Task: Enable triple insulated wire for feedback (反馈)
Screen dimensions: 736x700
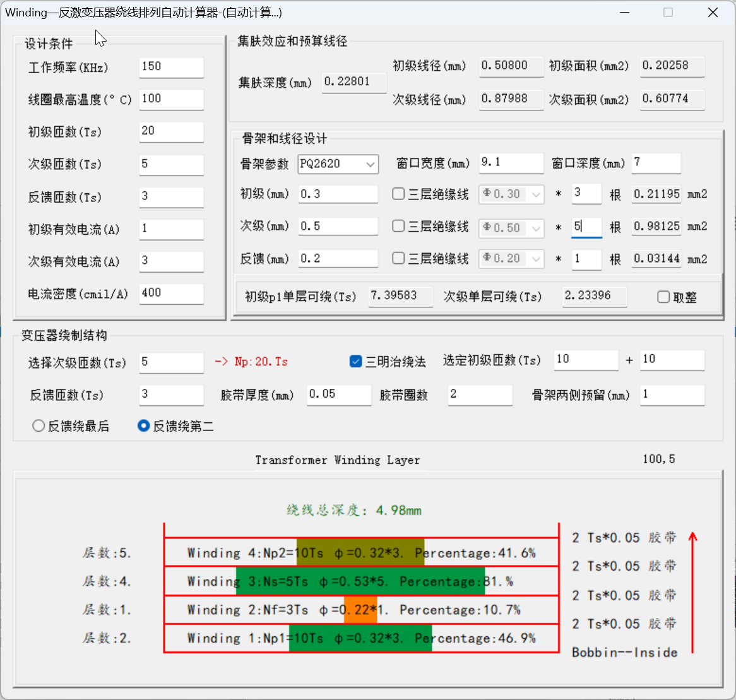Action: (398, 258)
